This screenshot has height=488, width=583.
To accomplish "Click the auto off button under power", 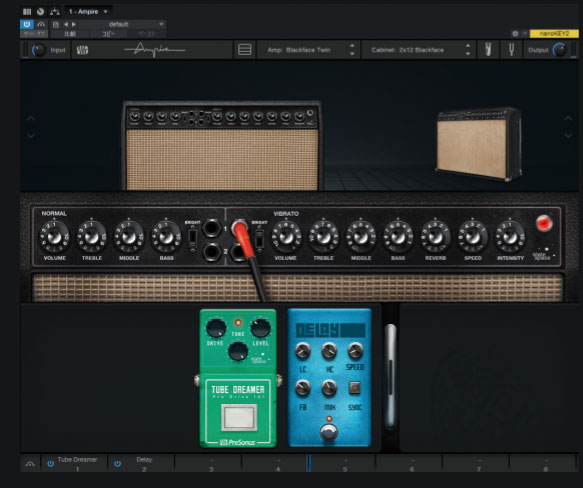I will coord(34,34).
